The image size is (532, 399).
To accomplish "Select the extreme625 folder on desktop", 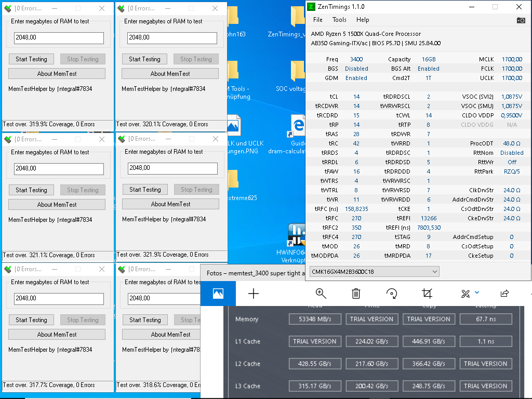I will click(242, 185).
